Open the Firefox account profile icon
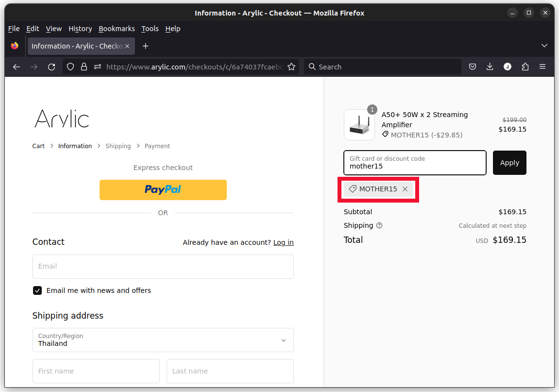 (x=508, y=67)
